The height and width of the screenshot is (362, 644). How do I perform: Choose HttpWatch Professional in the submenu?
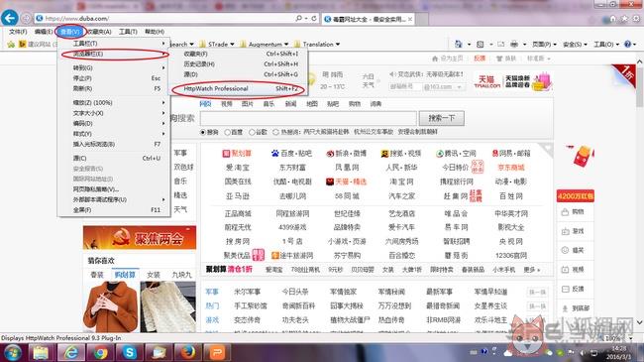click(238, 89)
